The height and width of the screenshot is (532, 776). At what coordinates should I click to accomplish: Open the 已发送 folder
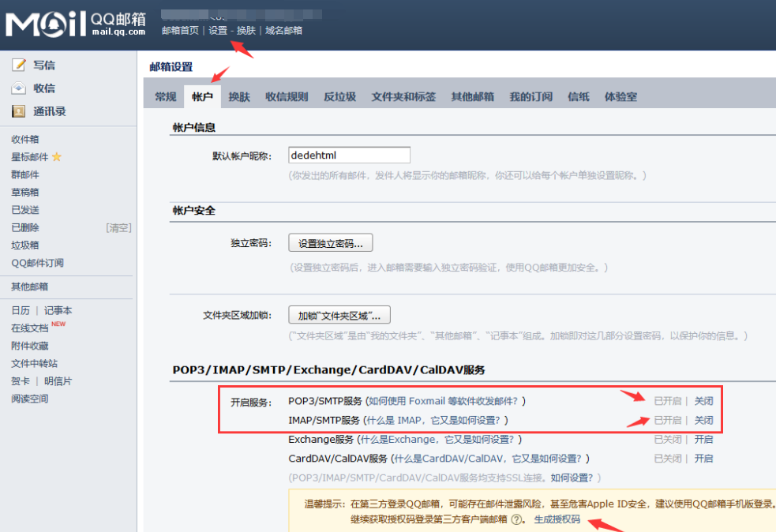click(x=25, y=210)
